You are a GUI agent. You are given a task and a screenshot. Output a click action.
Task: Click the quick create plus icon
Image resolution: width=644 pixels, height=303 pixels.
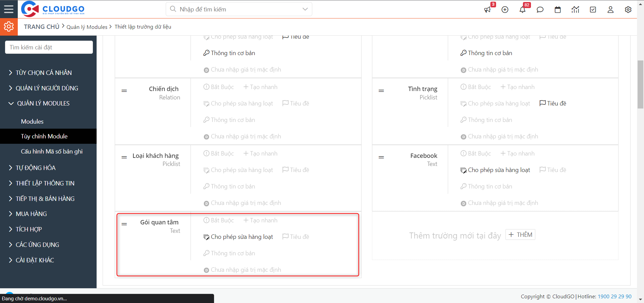(x=505, y=10)
